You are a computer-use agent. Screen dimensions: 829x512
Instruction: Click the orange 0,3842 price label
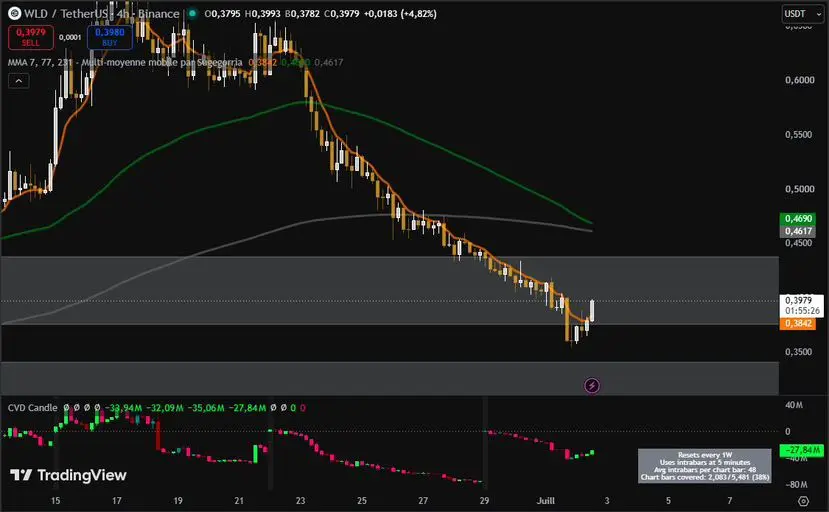click(x=798, y=323)
